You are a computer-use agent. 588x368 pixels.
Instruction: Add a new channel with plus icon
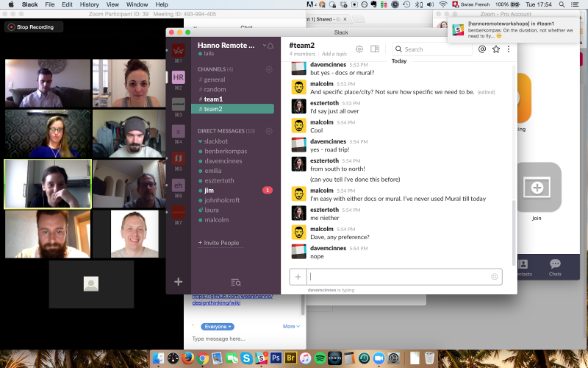tap(269, 69)
